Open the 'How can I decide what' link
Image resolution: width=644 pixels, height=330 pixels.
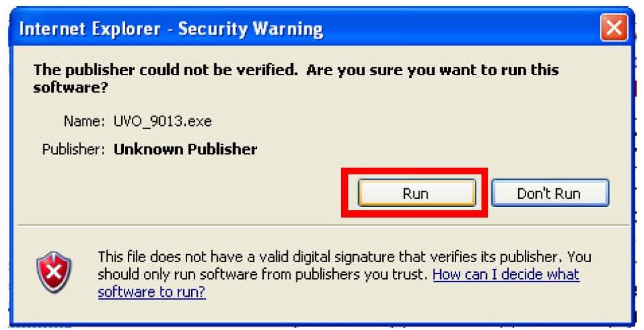click(506, 274)
